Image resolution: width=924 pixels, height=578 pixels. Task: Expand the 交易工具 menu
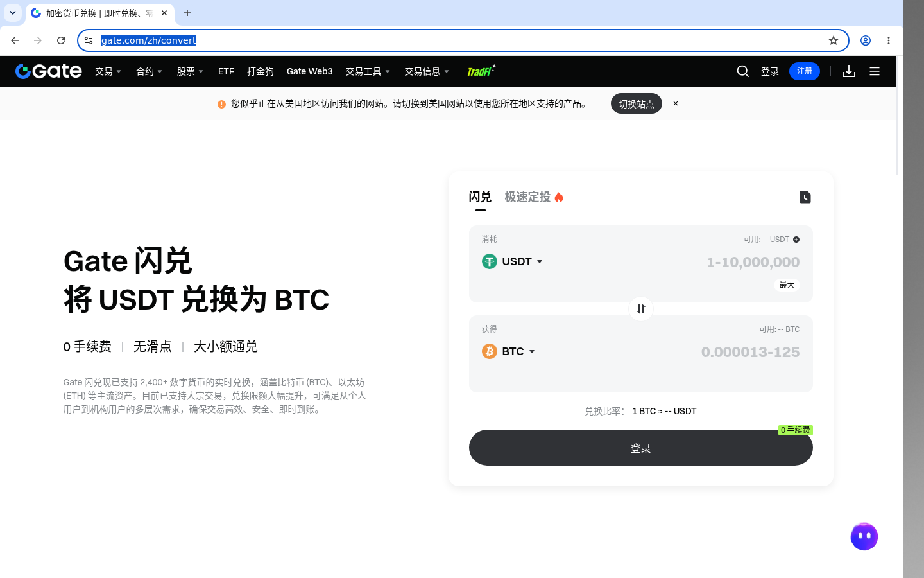(x=368, y=71)
